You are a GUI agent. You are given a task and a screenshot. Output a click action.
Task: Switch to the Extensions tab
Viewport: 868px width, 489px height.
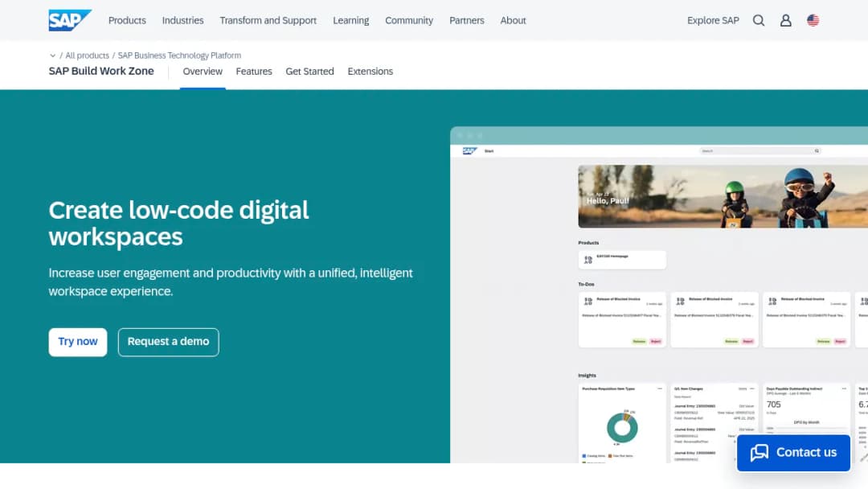[371, 72]
